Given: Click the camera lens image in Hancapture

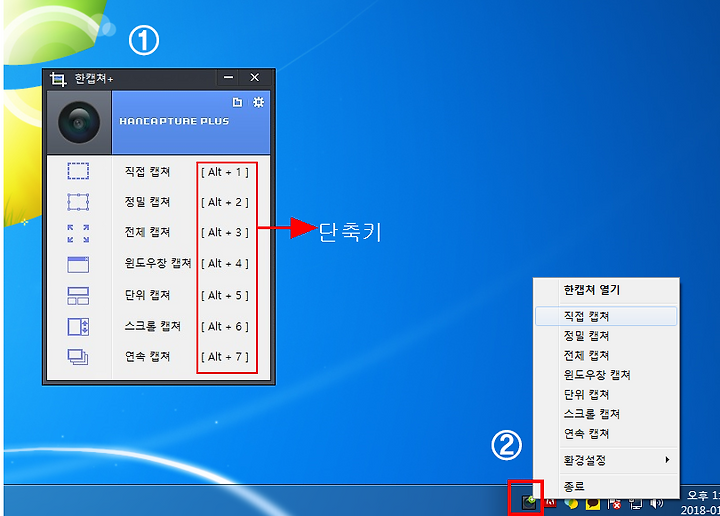Looking at the screenshot, I should (79, 122).
